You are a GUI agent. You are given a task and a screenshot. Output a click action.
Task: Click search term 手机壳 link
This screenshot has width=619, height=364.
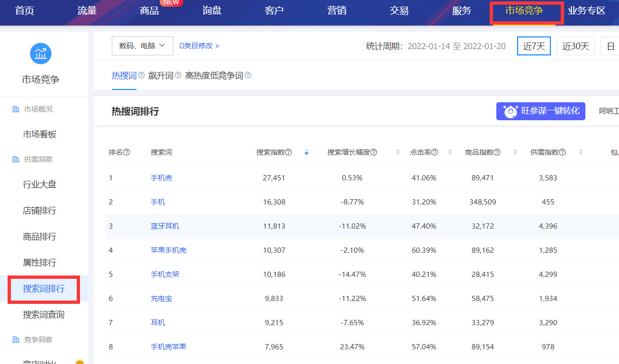click(161, 178)
